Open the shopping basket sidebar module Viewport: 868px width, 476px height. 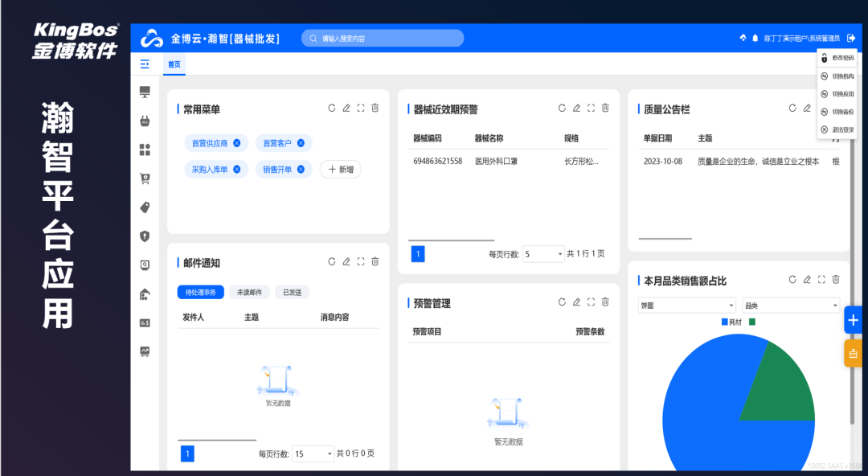145,121
